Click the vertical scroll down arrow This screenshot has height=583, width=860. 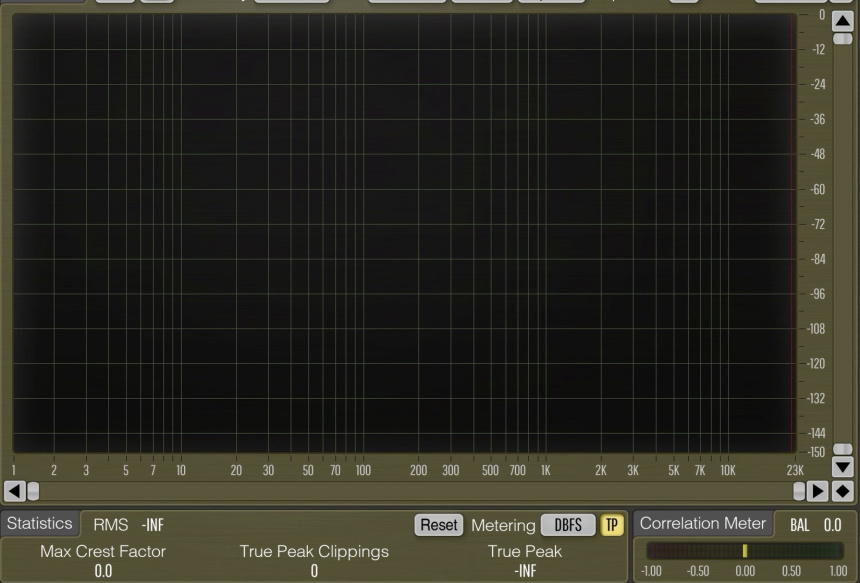(x=842, y=467)
